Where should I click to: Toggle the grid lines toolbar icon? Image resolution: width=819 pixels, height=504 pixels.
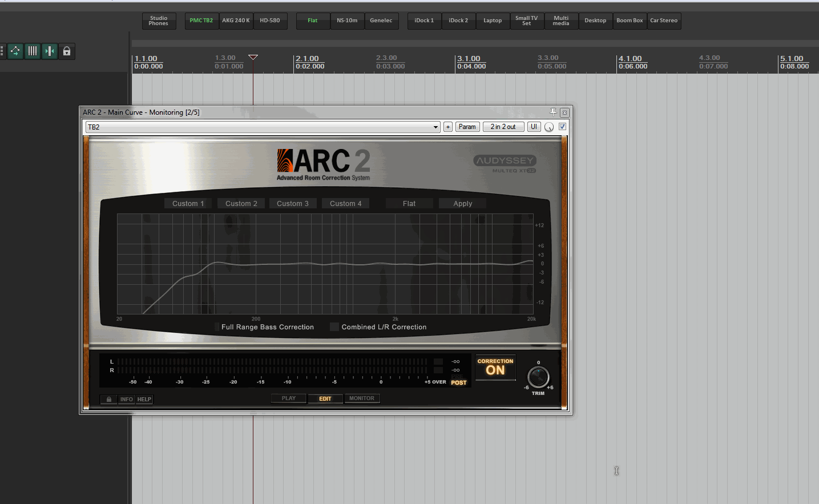click(33, 51)
